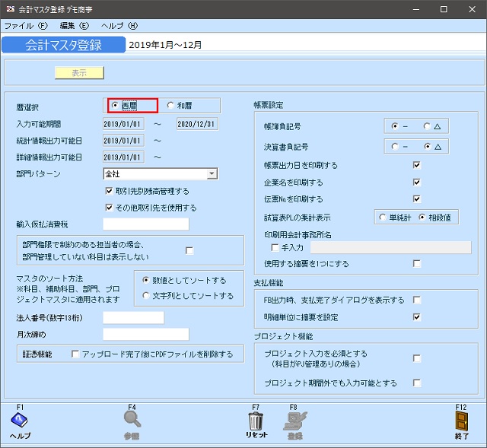Image resolution: width=487 pixels, height=448 pixels.
Task: Toggle プロジェクト入力を必須とする checkbox
Action: tap(417, 358)
